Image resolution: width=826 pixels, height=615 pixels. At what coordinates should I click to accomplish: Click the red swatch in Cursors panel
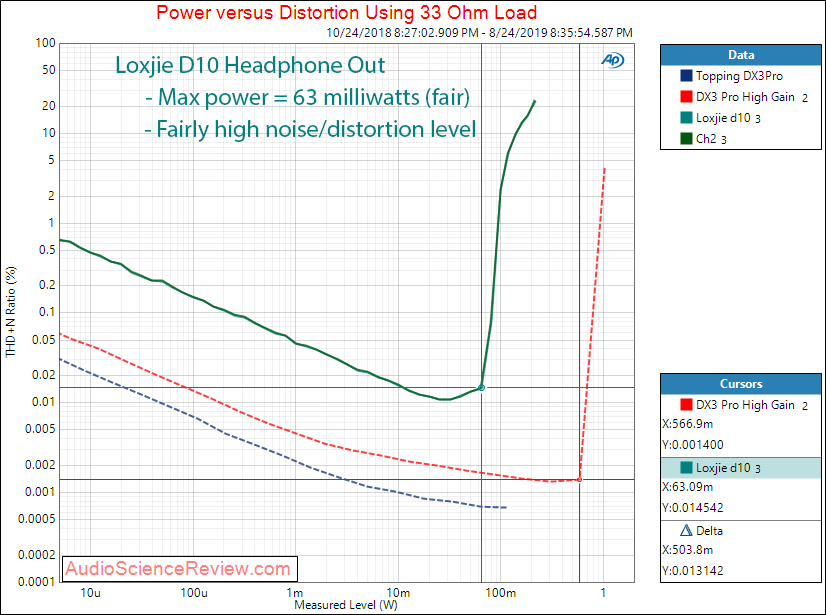coord(686,405)
